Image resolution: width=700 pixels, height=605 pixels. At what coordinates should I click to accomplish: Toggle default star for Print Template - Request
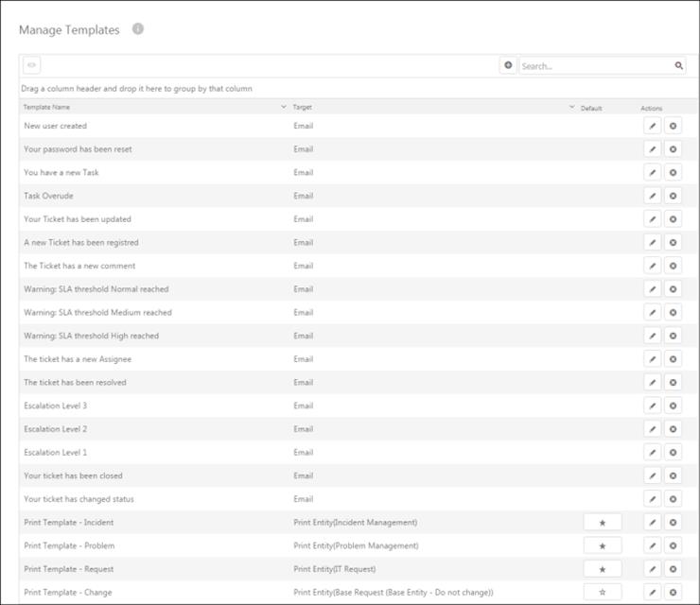[x=603, y=569]
